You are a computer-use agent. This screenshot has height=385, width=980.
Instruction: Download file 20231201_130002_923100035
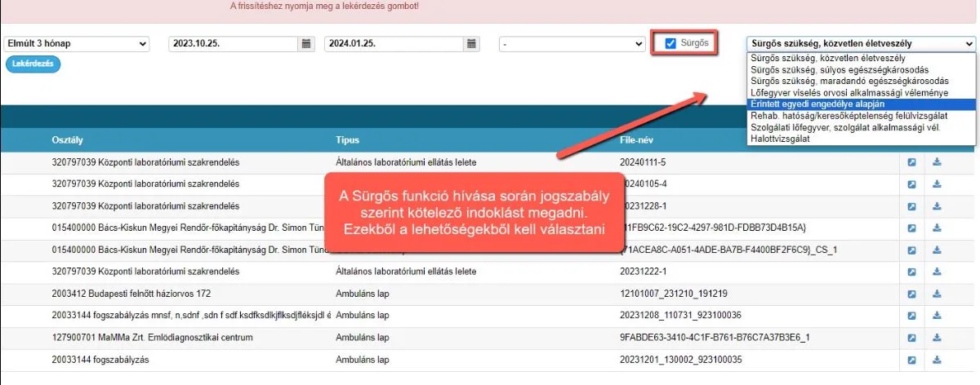[x=937, y=360]
